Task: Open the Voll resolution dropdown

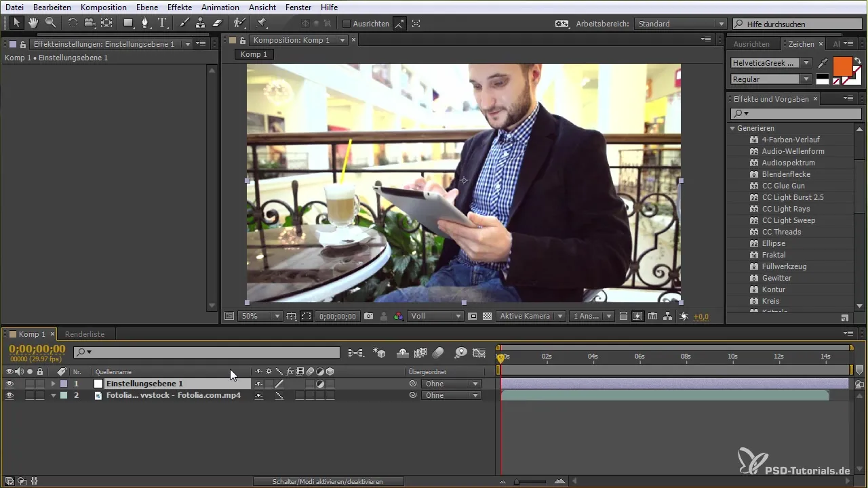Action: click(x=436, y=317)
